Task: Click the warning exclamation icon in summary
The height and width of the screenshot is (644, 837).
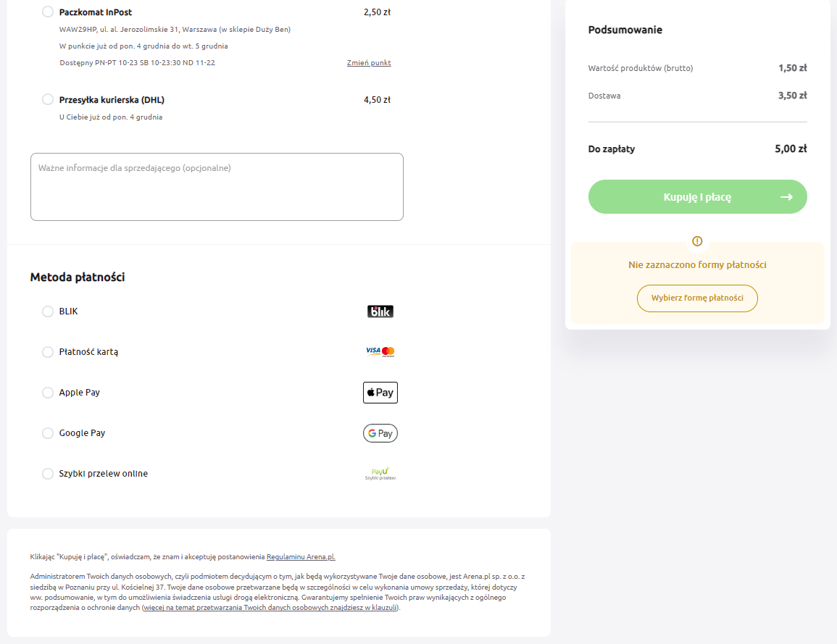Action: (697, 241)
